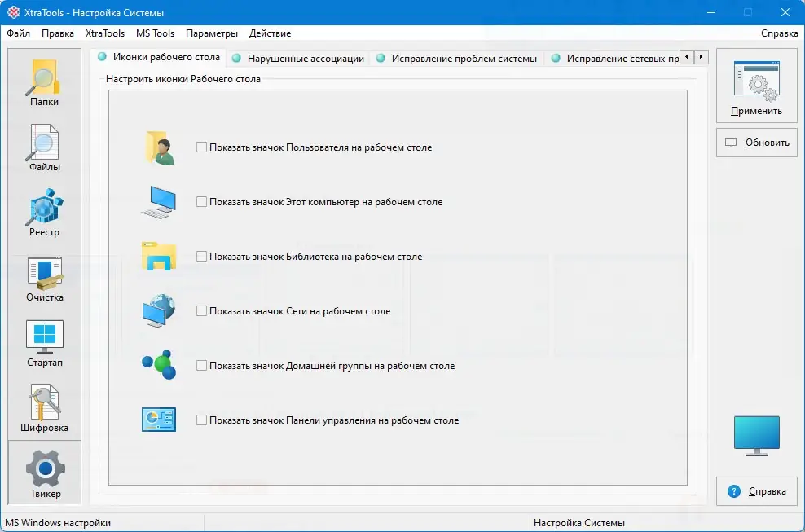
Task: Enable Показать значок Панели управления checkbox
Action: 201,420
